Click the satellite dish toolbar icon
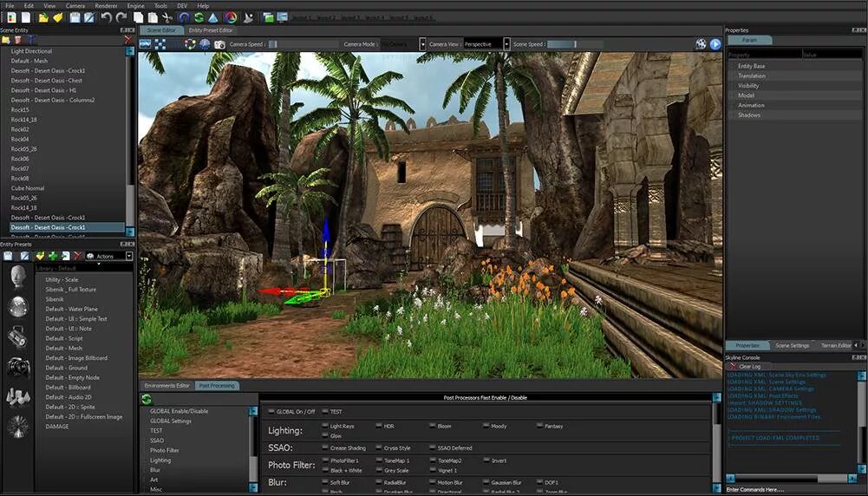The height and width of the screenshot is (496, 868). pyautogui.click(x=248, y=17)
